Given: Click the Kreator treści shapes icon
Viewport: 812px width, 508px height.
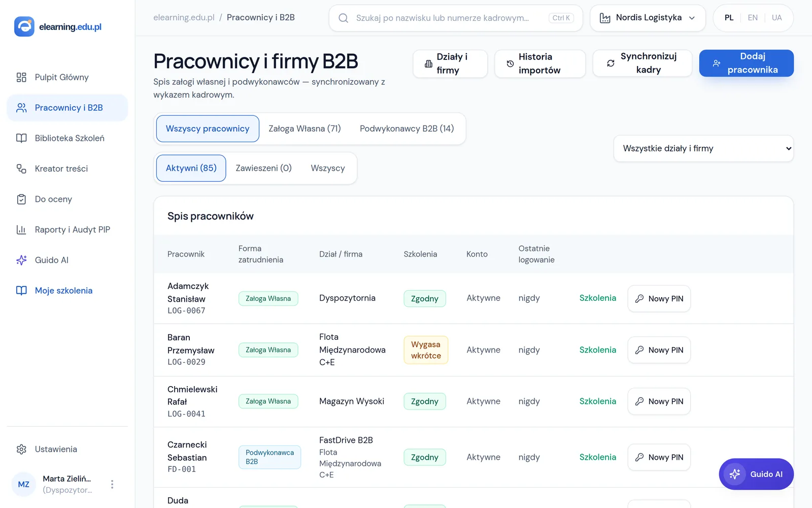Looking at the screenshot, I should [21, 169].
